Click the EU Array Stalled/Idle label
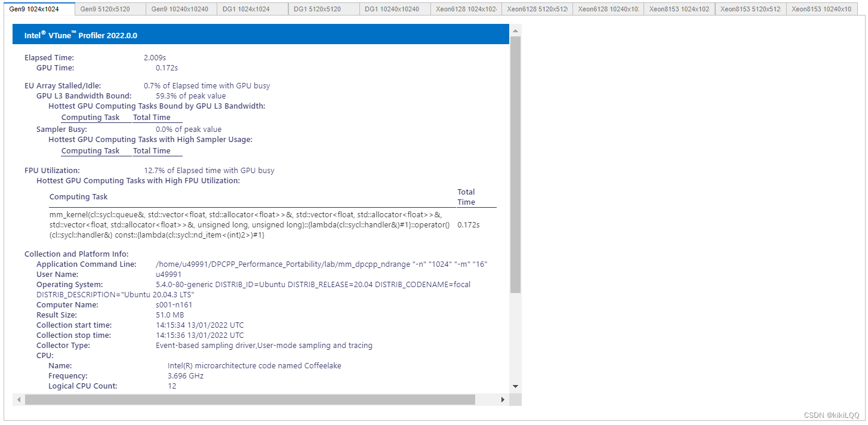This screenshot has width=868, height=425. click(x=63, y=86)
